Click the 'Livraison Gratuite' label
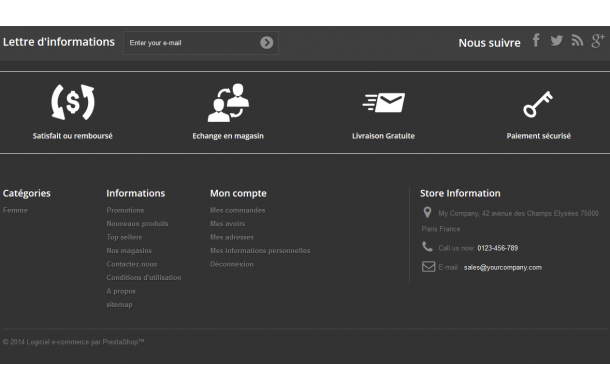610x390 pixels. coord(383,136)
